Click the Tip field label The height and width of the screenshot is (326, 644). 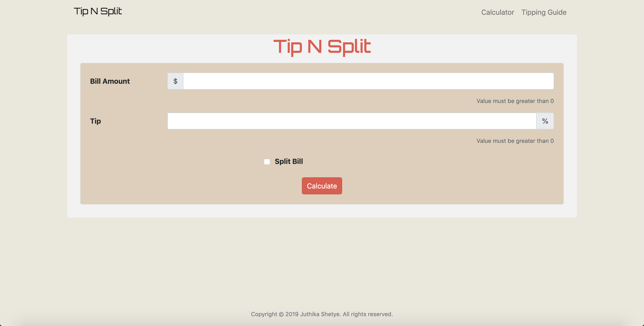coord(95,121)
